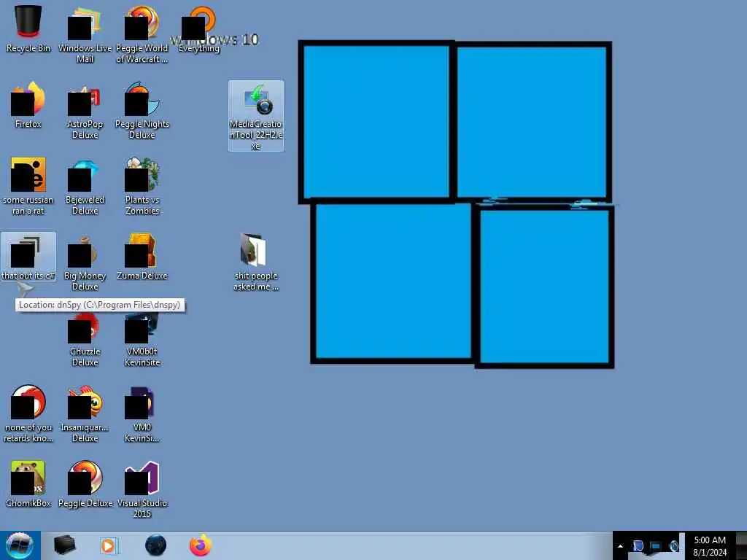The height and width of the screenshot is (560, 747).
Task: Select the "some russian ran a rat" icon
Action: (x=28, y=186)
